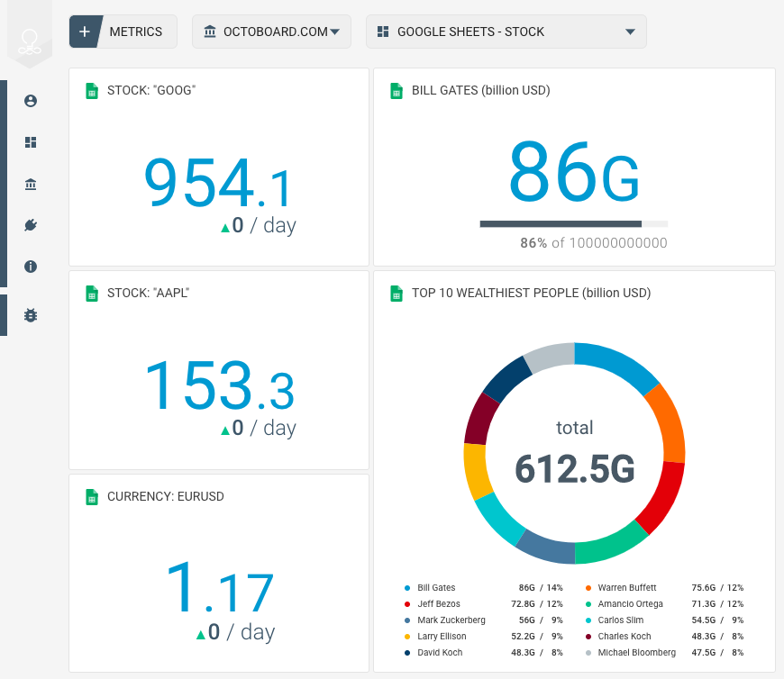Click the 75.6G / 12% Warren Buffett value
The height and width of the screenshot is (679, 784).
click(717, 587)
